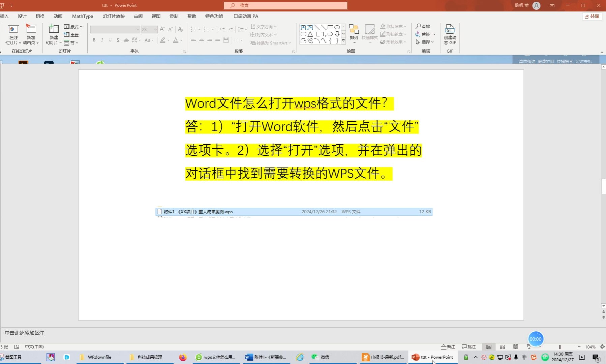Viewport: 606px width, 364px height.
Task: Click the search (搜索) box in title bar
Action: point(285,5)
